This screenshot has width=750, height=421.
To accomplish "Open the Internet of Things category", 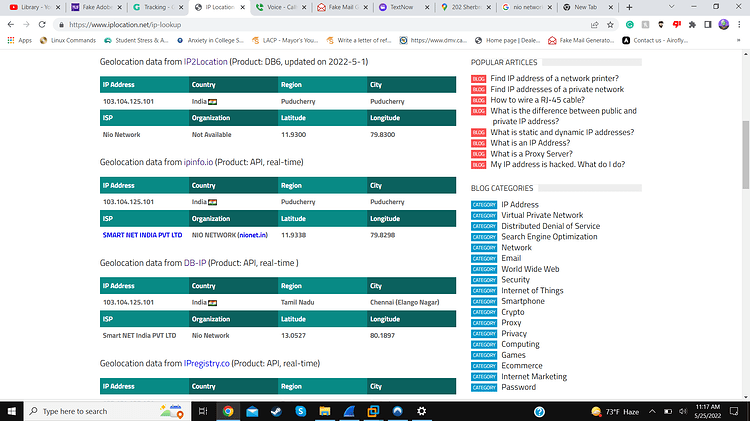I will point(532,290).
